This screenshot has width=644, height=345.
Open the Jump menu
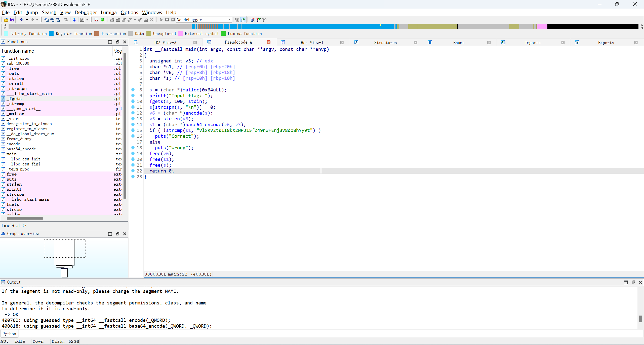pos(32,12)
